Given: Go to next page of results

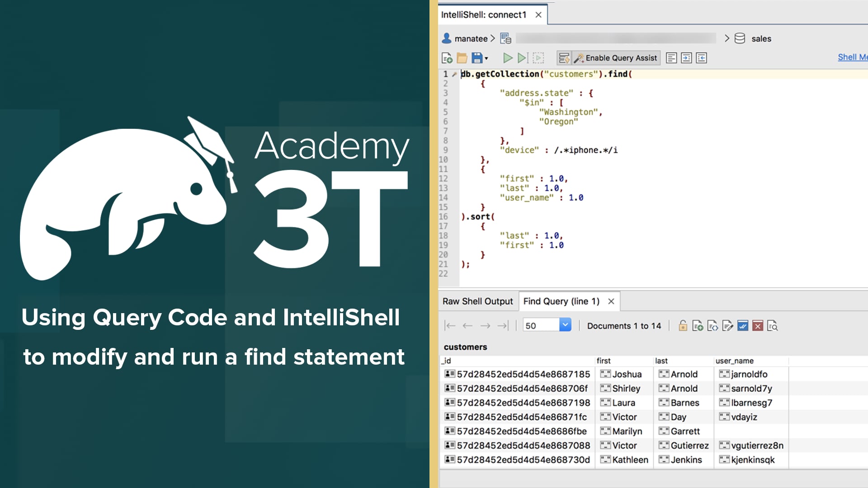Looking at the screenshot, I should (485, 326).
